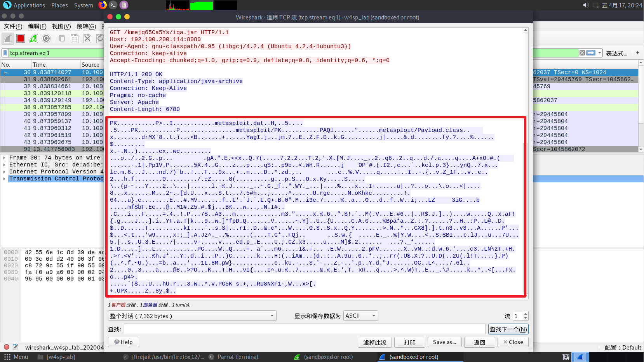This screenshot has width=644, height=362.
Task: Switch to Parrot Terminal taskbar item
Action: click(x=233, y=357)
